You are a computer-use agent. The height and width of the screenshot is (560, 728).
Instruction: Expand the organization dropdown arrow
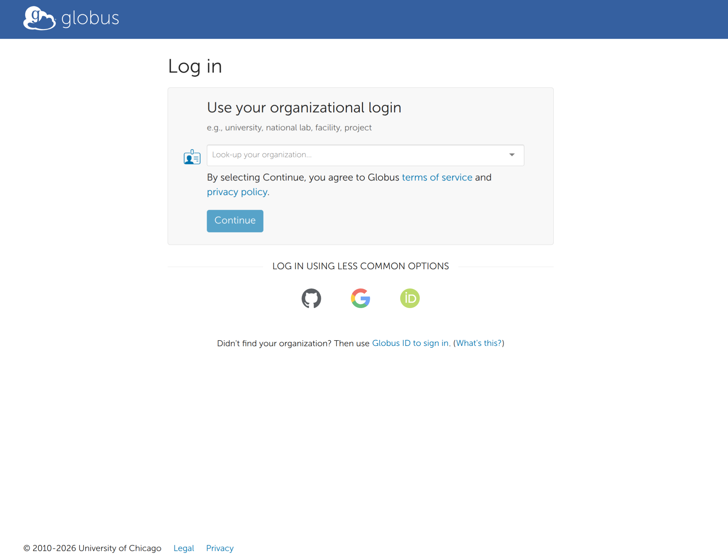point(512,155)
